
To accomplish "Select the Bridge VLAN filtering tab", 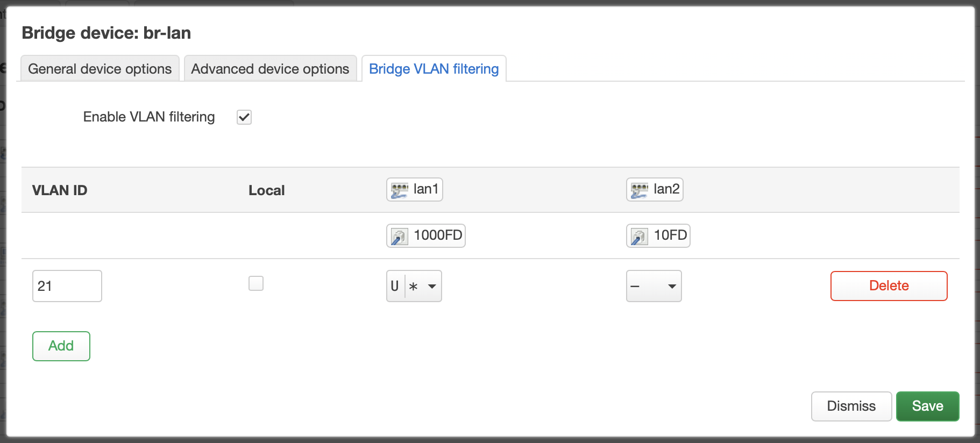I will 434,69.
